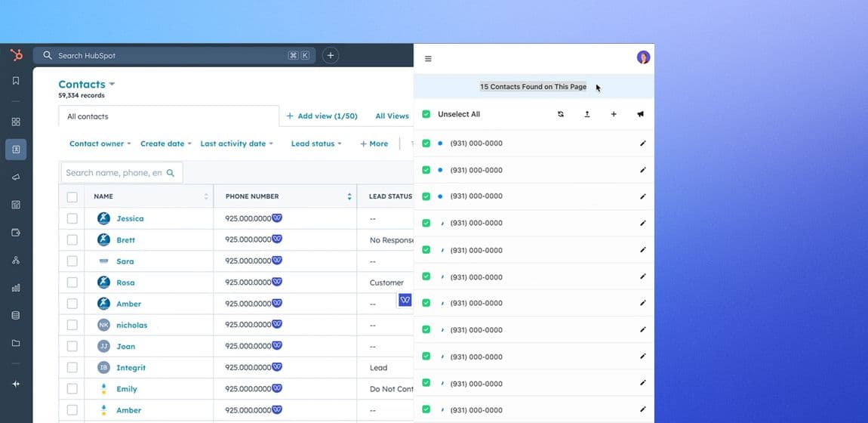Click Add view (1/50) button
Image resolution: width=868 pixels, height=423 pixels.
pos(322,116)
